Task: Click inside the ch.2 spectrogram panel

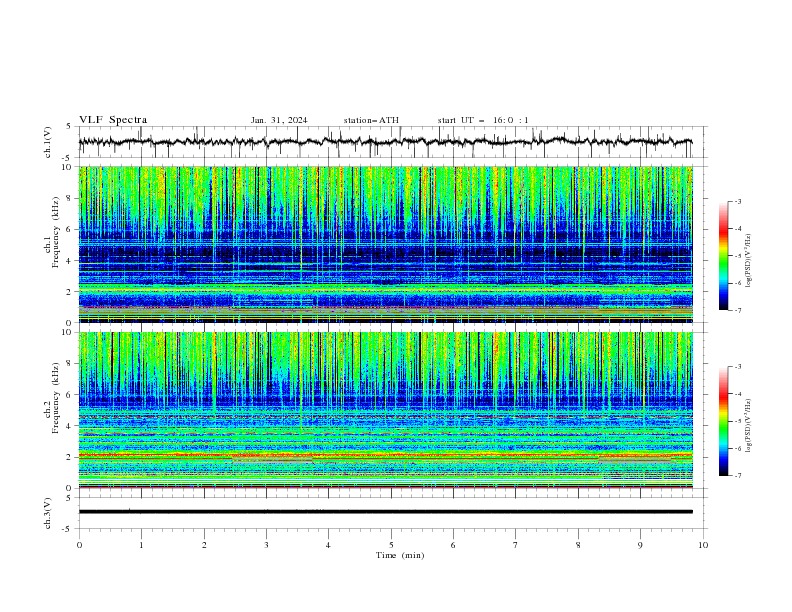Action: click(386, 410)
